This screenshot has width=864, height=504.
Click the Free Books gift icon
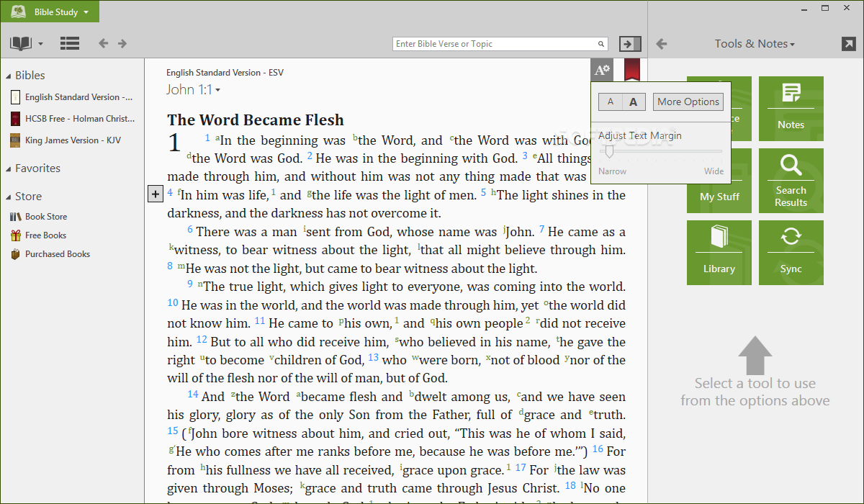[15, 235]
